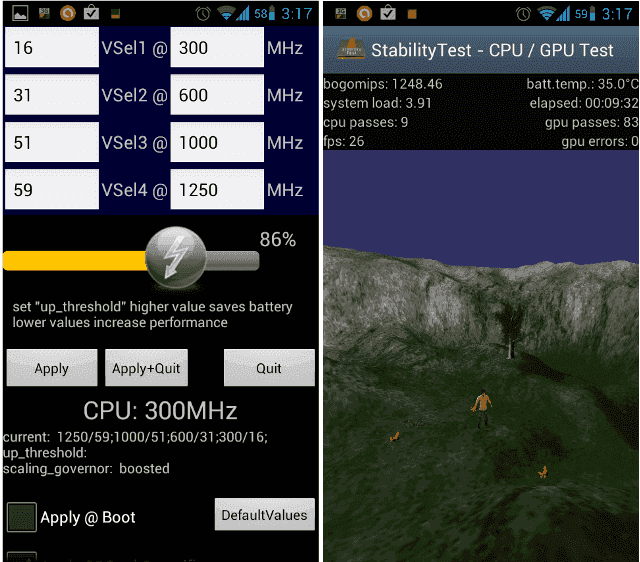Click the battery 58 indicator in left status bar
Screen dimensions: 640x562
(264, 14)
